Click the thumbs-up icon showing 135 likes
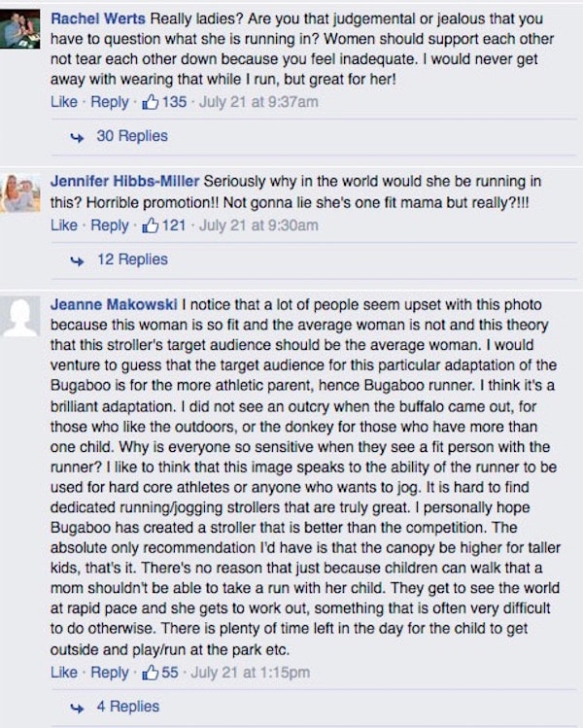Image resolution: width=583 pixels, height=728 pixels. pos(150,102)
